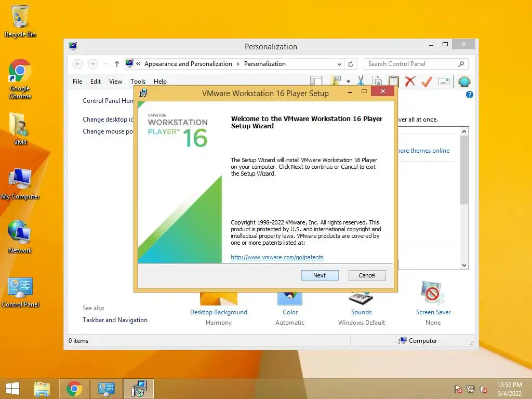
Task: Open the Tools menu in Personalization
Action: pos(138,82)
